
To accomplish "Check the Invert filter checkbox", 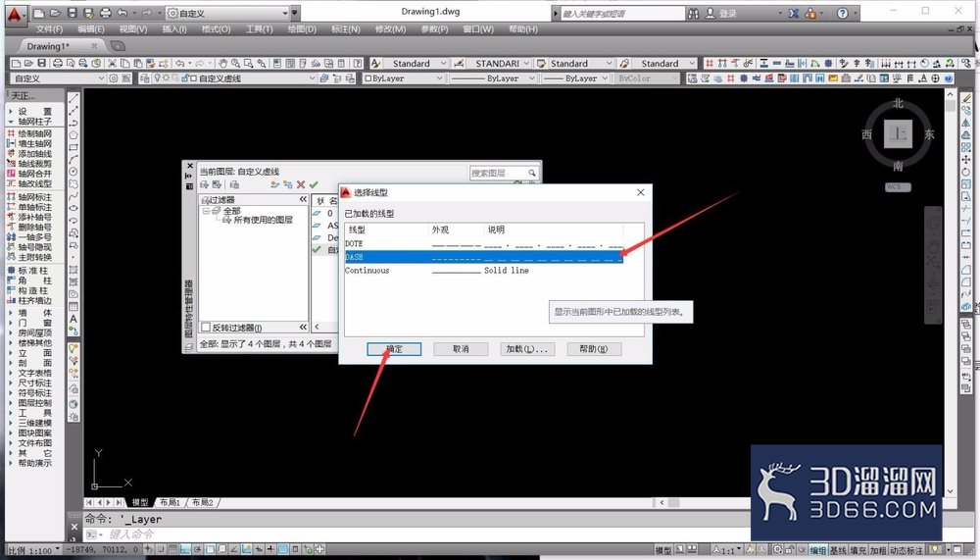I will pyautogui.click(x=205, y=328).
